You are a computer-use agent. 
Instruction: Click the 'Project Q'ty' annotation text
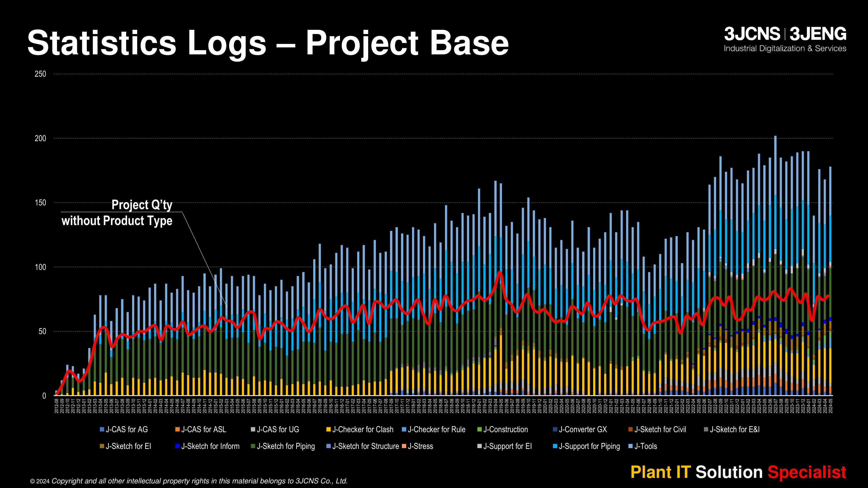click(142, 205)
